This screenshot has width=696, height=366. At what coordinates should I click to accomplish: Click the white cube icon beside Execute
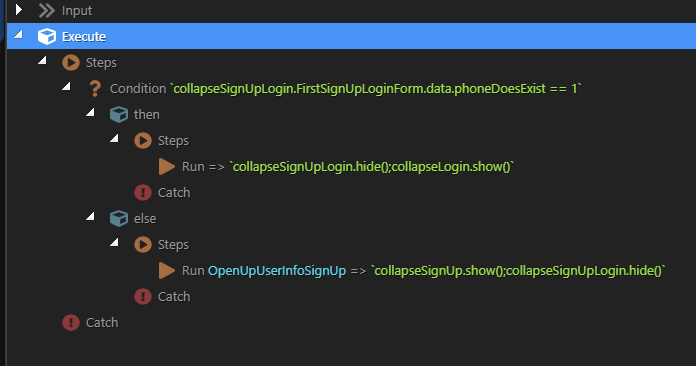pos(47,36)
